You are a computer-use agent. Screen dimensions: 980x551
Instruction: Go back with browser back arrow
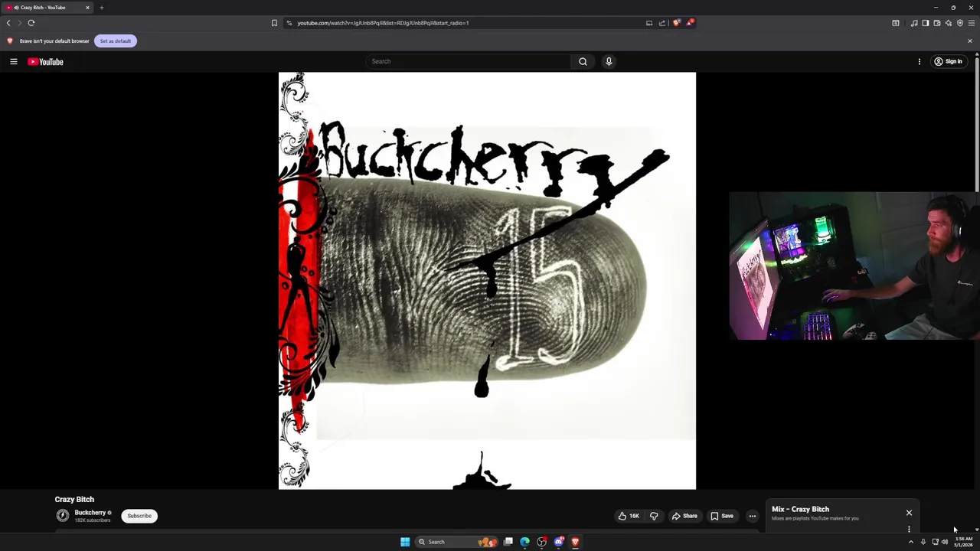point(8,23)
